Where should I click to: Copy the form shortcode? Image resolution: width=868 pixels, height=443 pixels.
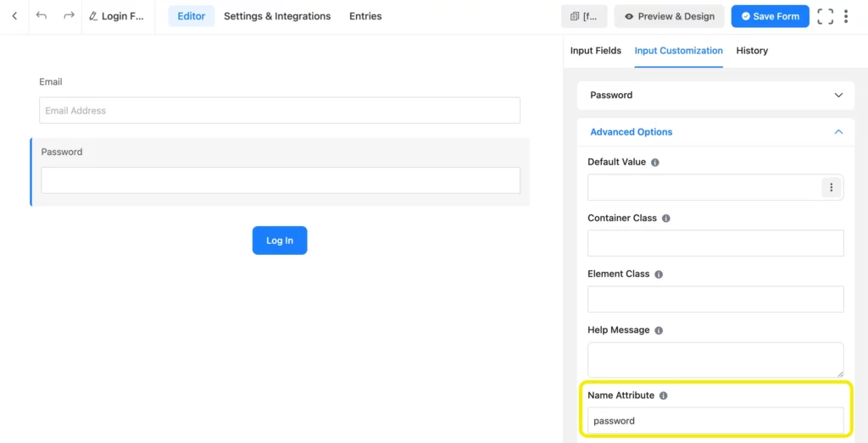pos(584,16)
